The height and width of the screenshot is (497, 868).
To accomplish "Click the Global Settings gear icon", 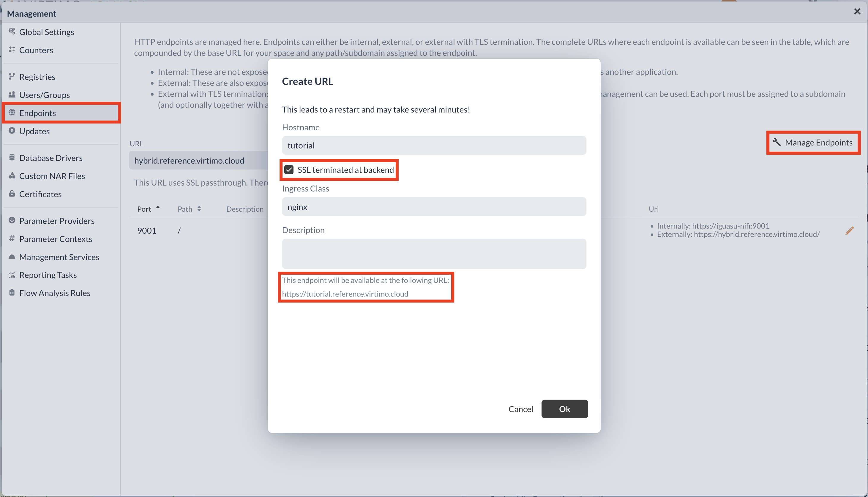I will [x=12, y=31].
